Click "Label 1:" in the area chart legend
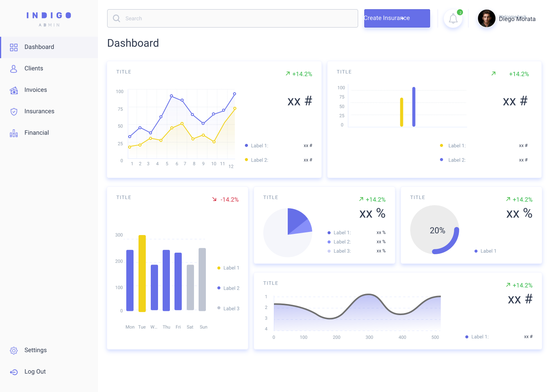Image resolution: width=551 pixels, height=392 pixels. [480, 337]
